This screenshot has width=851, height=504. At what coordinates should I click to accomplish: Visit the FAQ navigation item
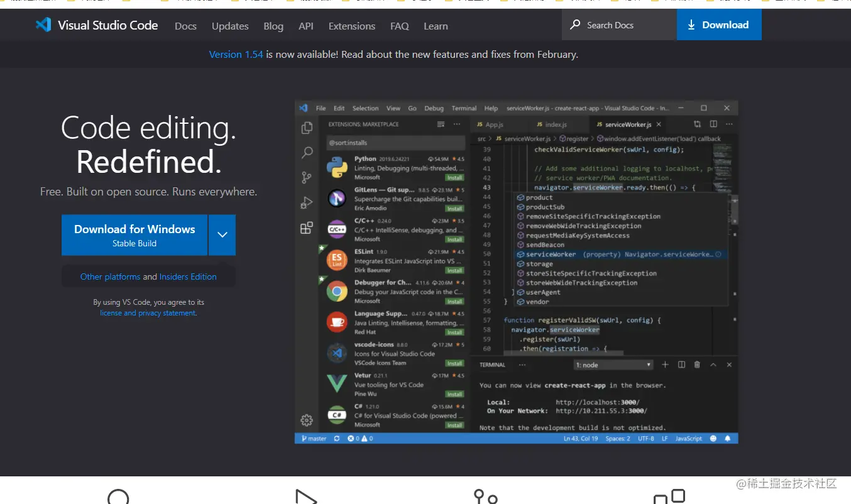(400, 26)
